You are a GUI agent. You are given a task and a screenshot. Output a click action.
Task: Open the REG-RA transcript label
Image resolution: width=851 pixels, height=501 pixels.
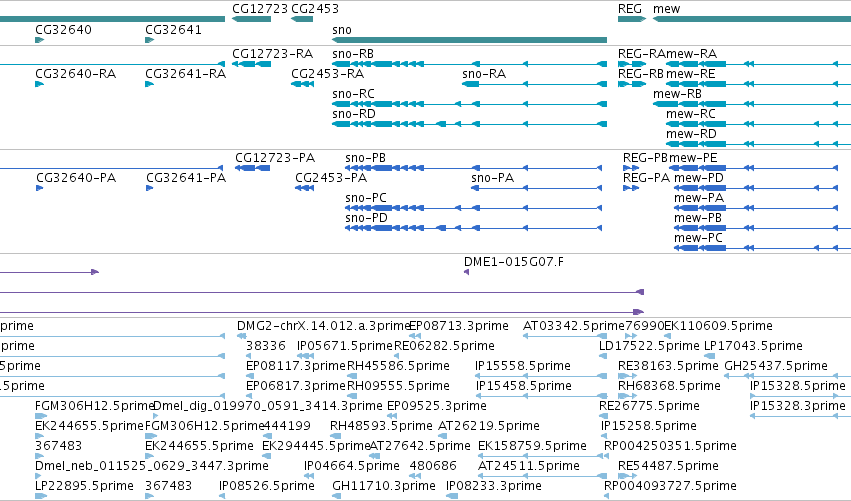tap(642, 54)
